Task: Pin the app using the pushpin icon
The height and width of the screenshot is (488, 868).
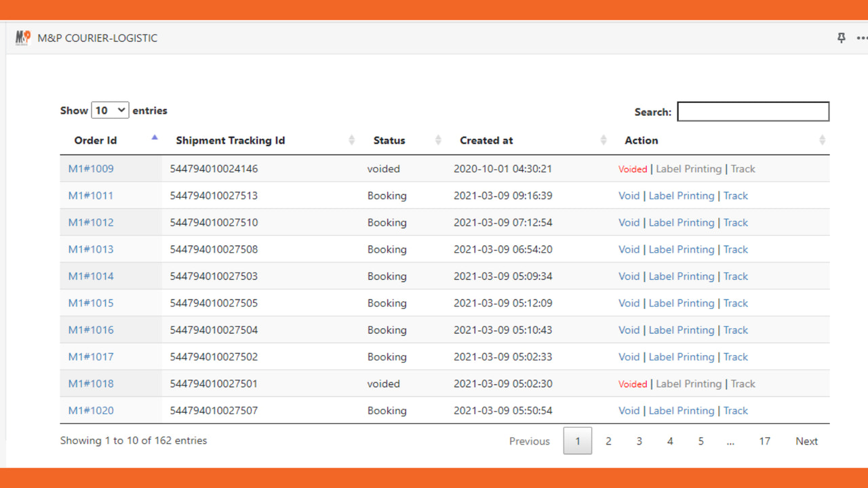Action: coord(841,38)
